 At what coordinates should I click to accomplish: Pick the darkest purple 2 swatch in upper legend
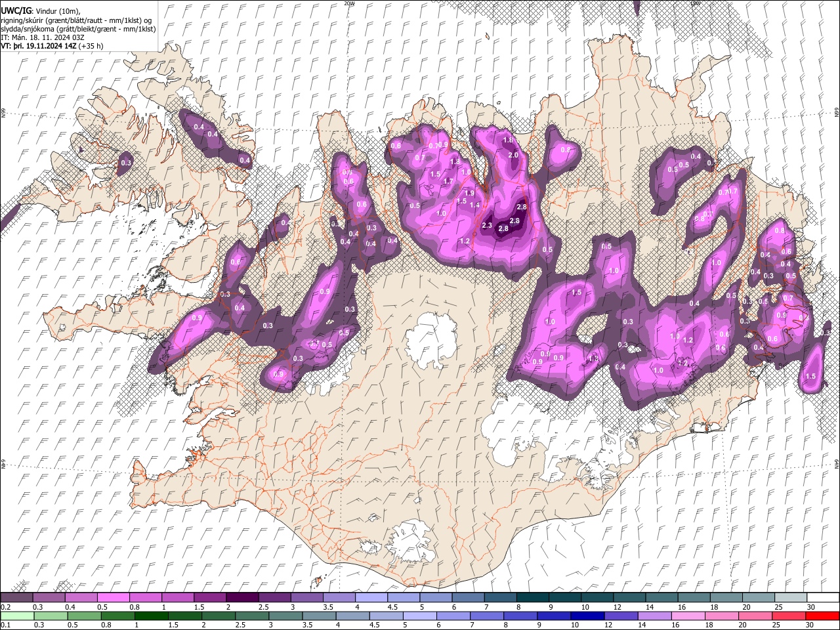[x=241, y=597]
